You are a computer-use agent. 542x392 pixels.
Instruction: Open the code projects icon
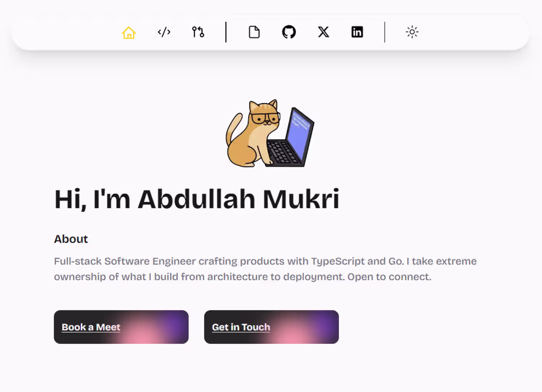click(164, 32)
